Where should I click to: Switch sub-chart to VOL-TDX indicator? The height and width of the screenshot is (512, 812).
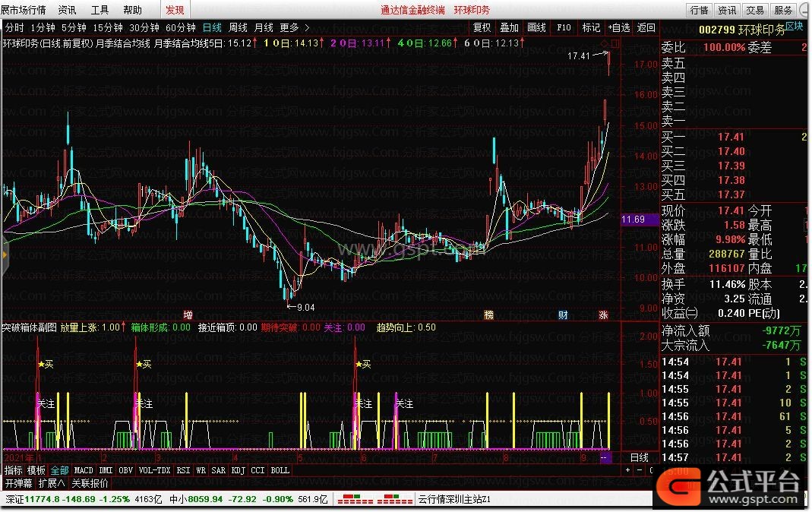(154, 470)
